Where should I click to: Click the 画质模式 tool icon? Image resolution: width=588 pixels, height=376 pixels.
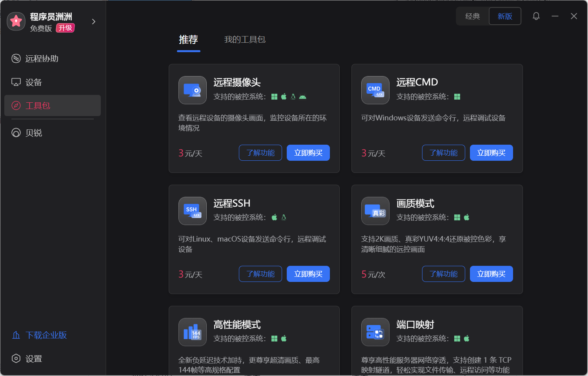[375, 211]
